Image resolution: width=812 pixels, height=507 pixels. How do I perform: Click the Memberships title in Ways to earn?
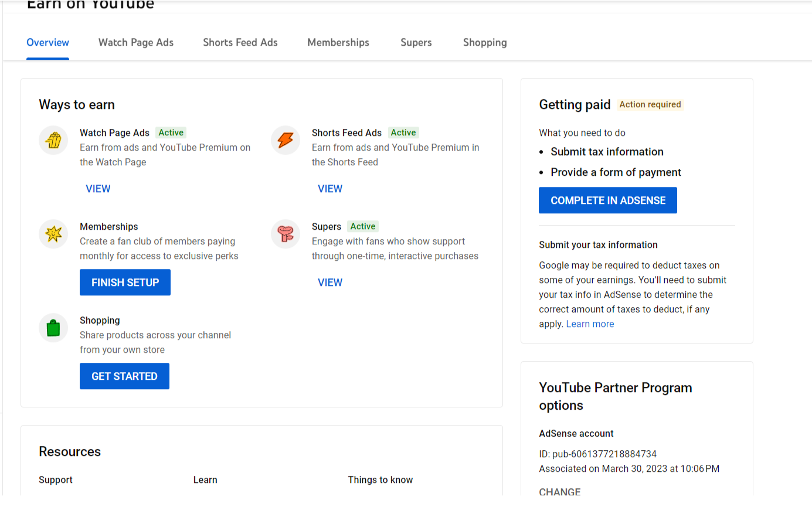click(109, 227)
